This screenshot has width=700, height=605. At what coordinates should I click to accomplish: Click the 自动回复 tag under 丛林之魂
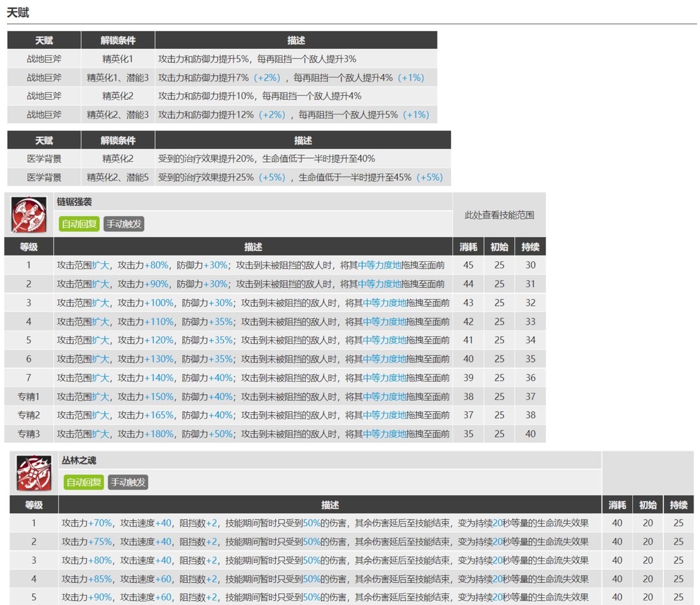click(x=84, y=482)
